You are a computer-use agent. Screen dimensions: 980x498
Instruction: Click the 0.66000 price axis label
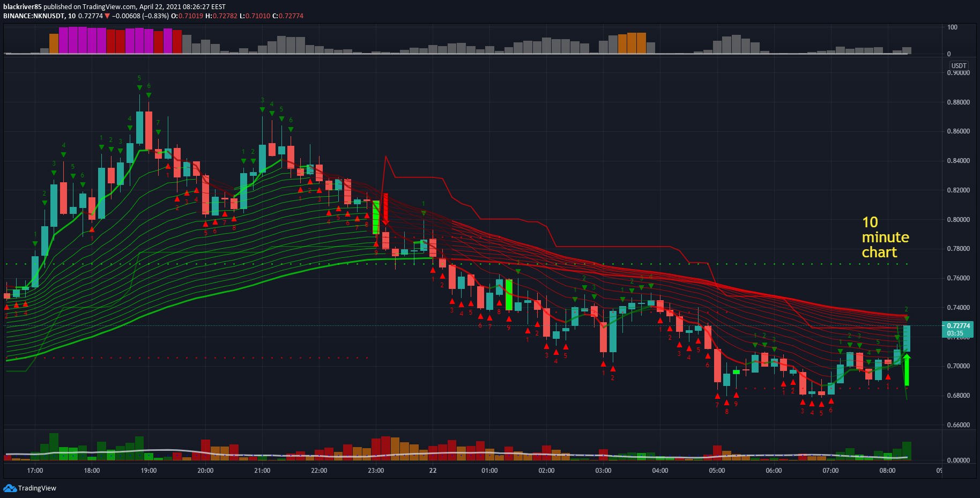click(958, 425)
